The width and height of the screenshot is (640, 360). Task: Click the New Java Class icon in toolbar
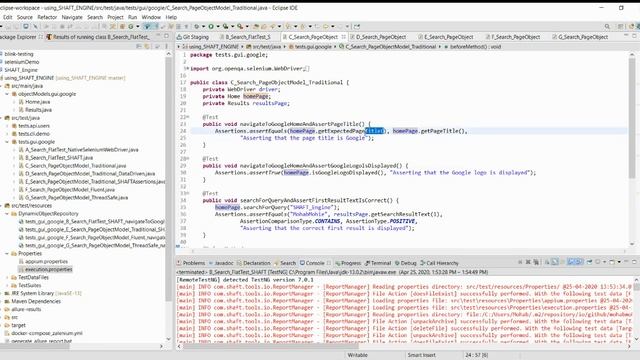(131, 27)
